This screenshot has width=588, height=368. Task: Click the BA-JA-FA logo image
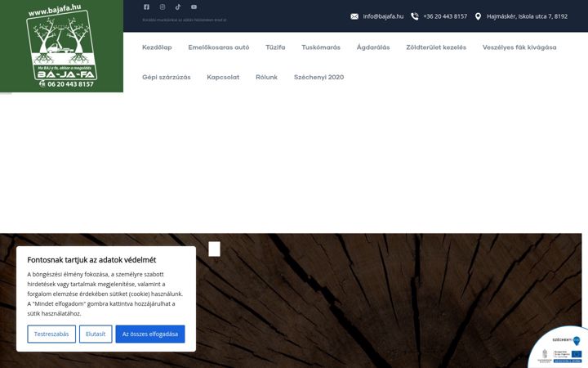coord(61,46)
